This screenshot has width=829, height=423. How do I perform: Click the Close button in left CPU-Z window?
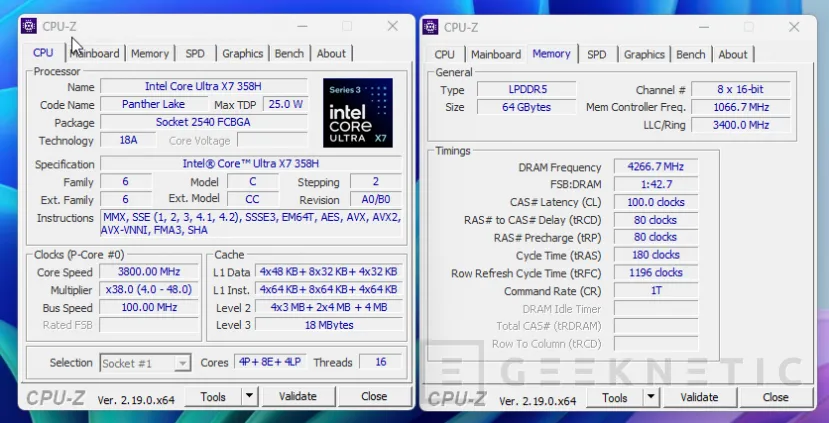click(x=374, y=396)
